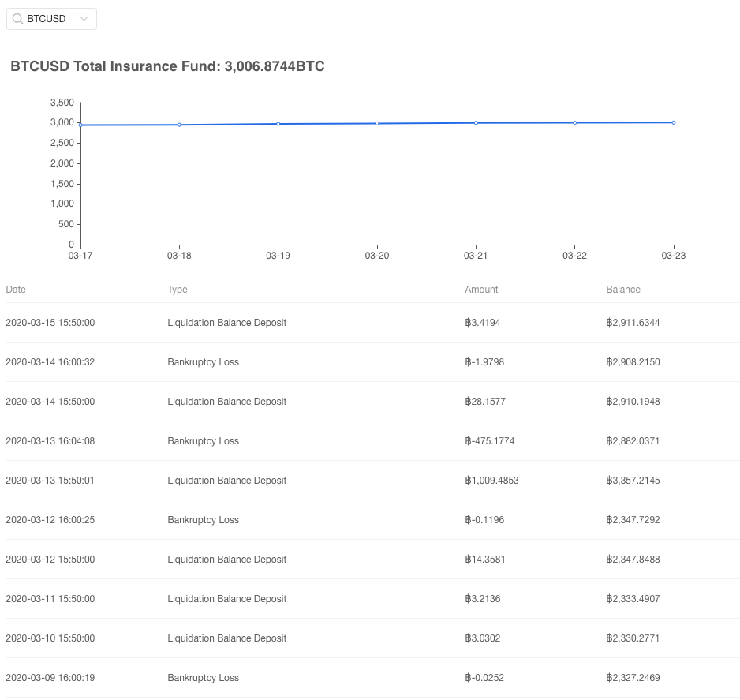This screenshot has width=740, height=700.
Task: Click the Type column header
Action: (x=178, y=290)
